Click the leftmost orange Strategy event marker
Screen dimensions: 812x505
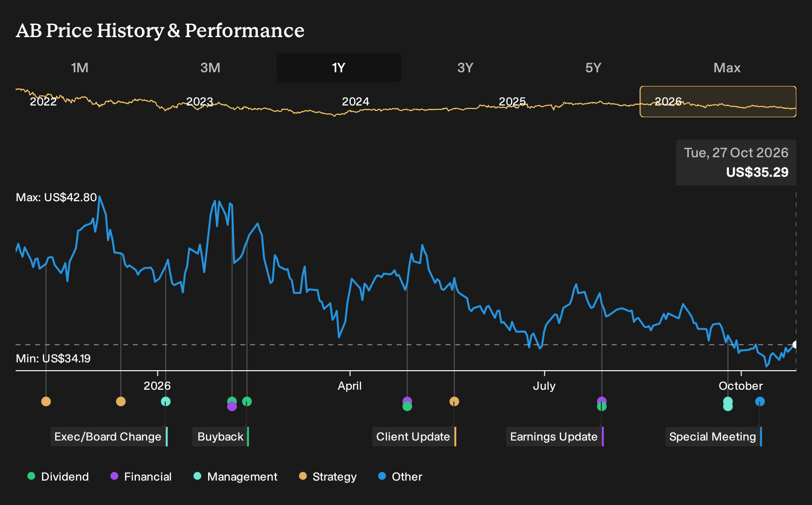(46, 401)
